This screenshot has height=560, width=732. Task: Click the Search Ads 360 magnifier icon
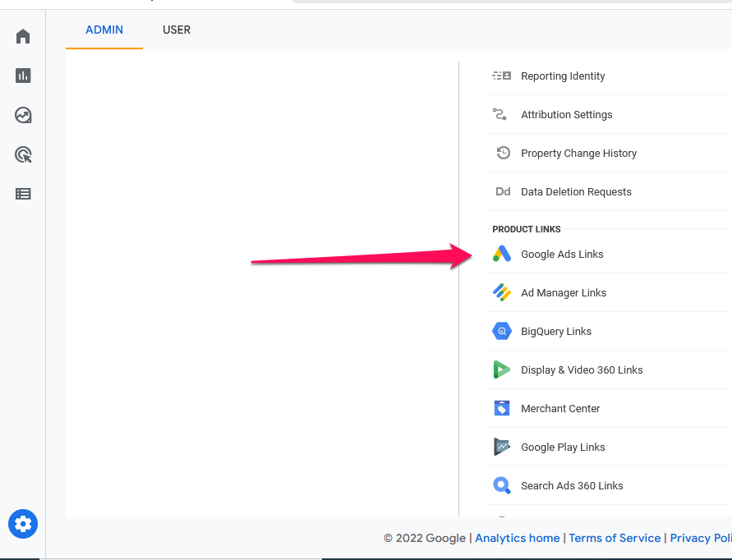click(x=501, y=486)
